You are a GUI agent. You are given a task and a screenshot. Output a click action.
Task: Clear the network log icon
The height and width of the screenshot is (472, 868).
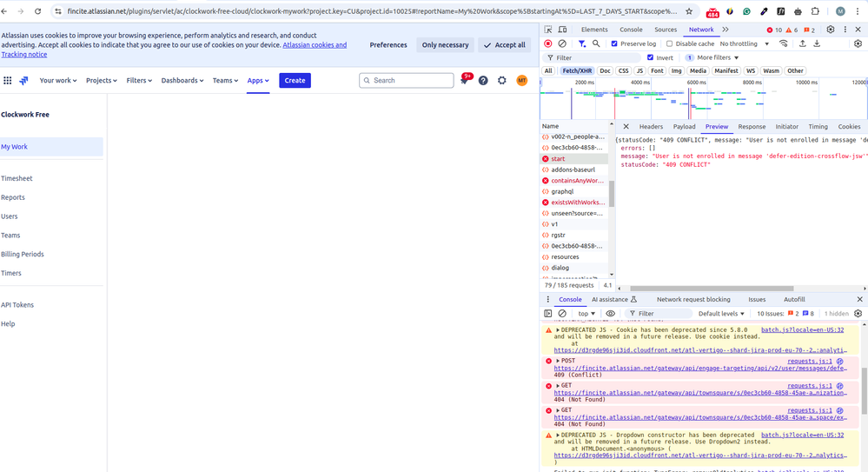[x=562, y=43]
